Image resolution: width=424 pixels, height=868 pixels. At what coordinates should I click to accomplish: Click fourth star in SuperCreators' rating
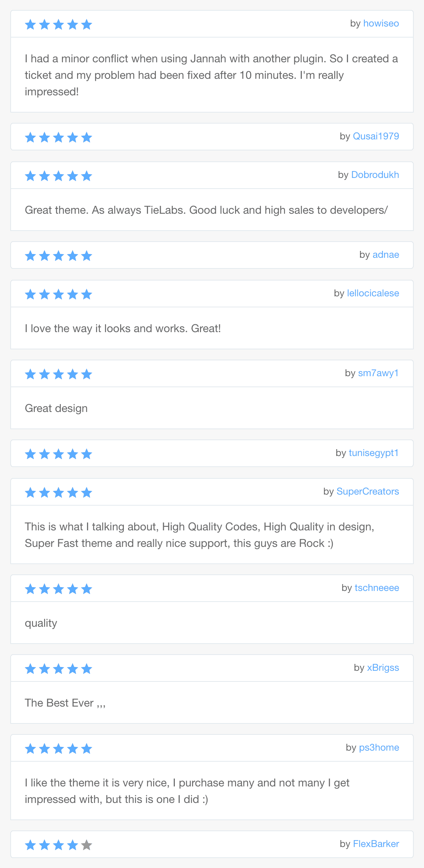73,493
